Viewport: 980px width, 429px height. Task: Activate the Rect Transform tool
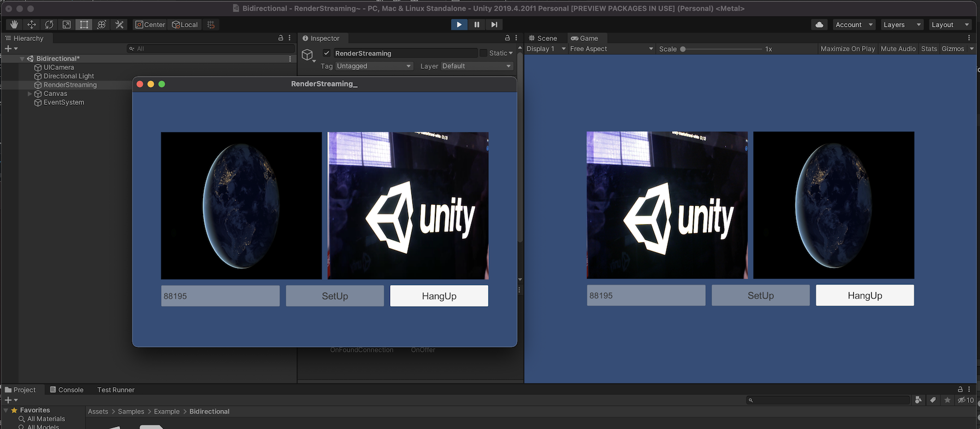click(84, 25)
